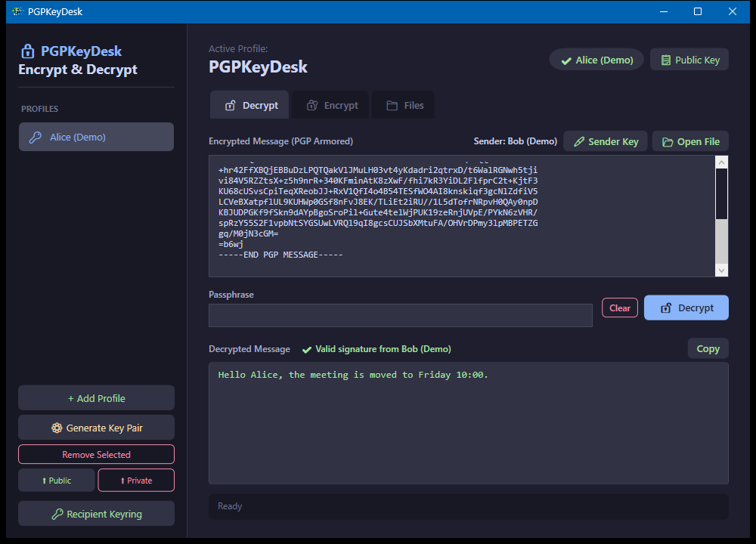The width and height of the screenshot is (756, 544).
Task: Copy the decrypted message
Action: pos(708,348)
